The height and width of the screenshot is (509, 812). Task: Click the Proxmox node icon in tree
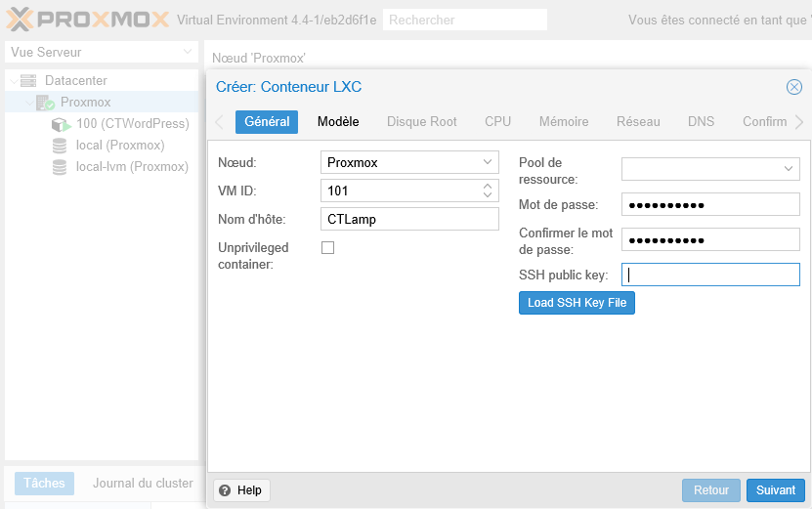[x=45, y=103]
